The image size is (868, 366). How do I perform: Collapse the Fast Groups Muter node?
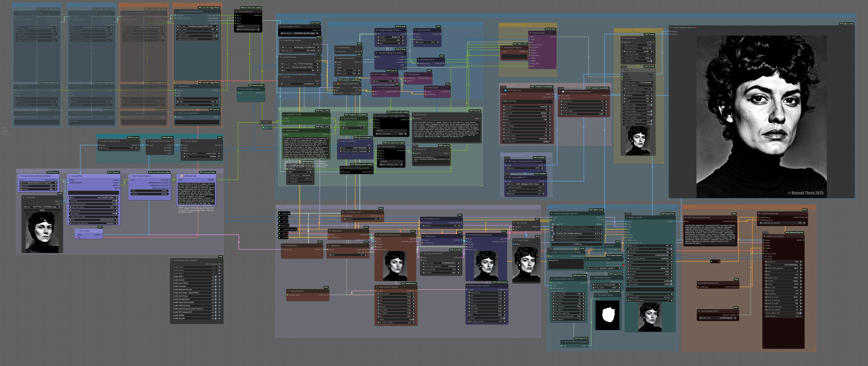point(172,260)
